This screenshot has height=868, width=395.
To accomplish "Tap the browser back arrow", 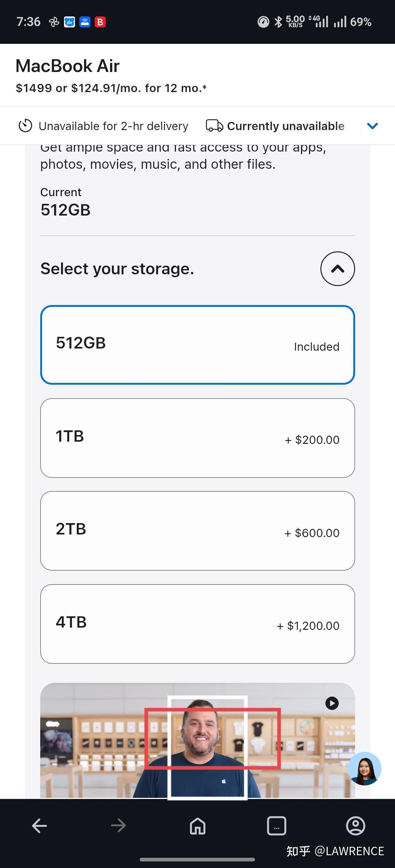I will [x=39, y=826].
